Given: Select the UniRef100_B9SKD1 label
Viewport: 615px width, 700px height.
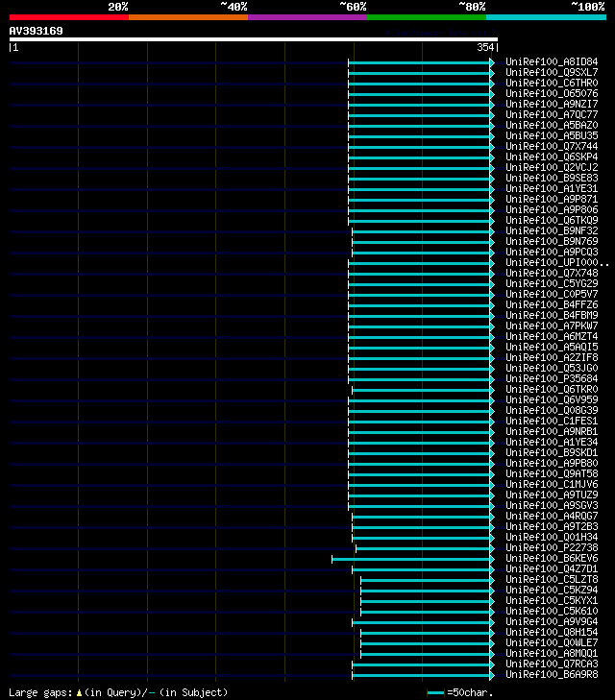Looking at the screenshot, I should click(552, 452).
